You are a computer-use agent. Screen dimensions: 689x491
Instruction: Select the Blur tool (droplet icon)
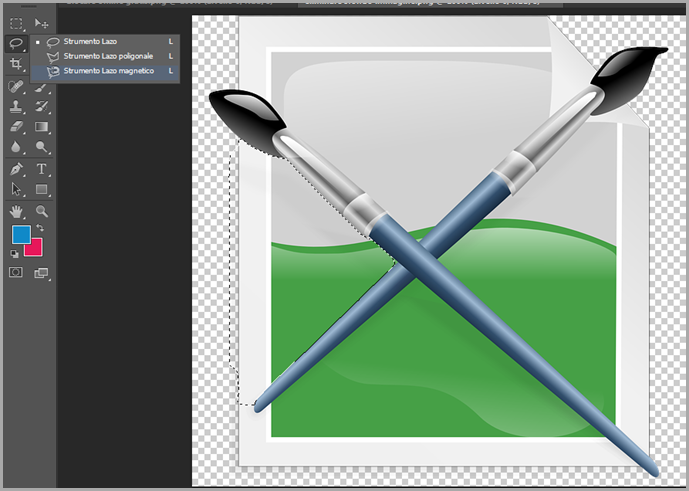pyautogui.click(x=16, y=146)
